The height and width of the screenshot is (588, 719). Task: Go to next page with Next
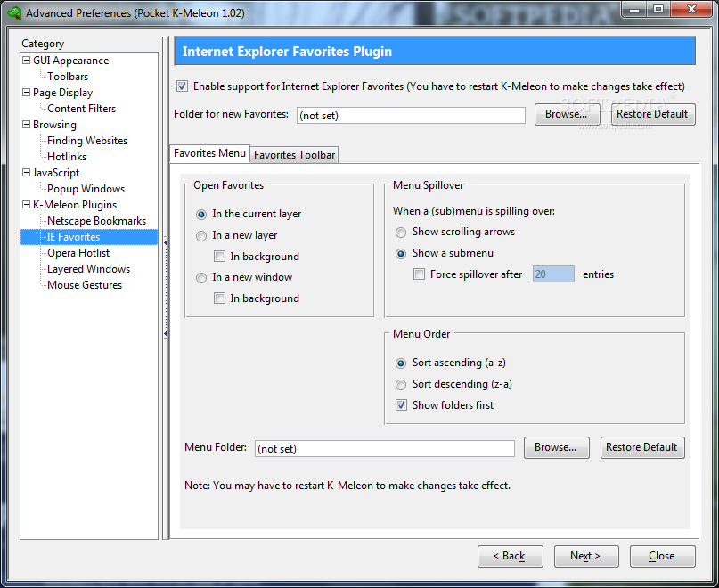pyautogui.click(x=586, y=556)
